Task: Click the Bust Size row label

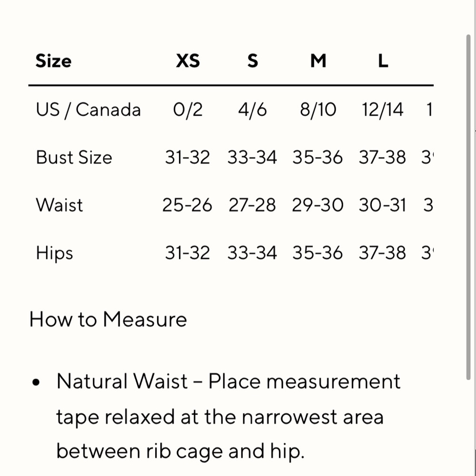Action: pos(74,158)
